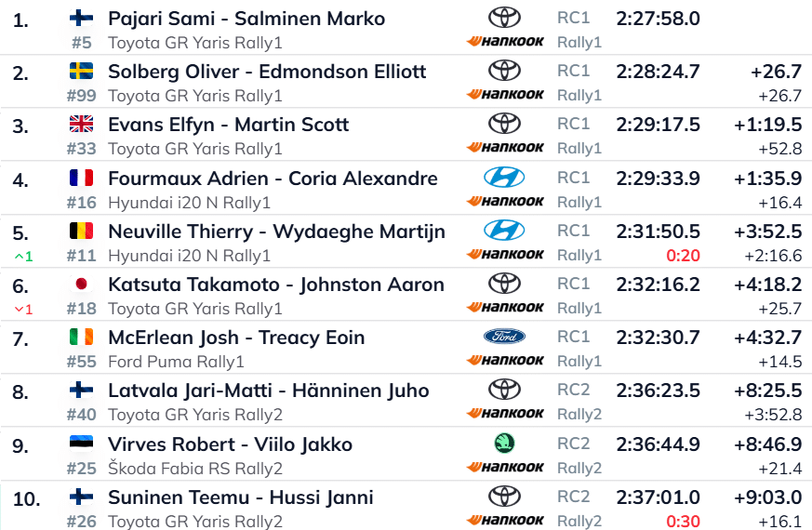
Task: Click car number #99 for Solberg
Action: click(x=81, y=96)
